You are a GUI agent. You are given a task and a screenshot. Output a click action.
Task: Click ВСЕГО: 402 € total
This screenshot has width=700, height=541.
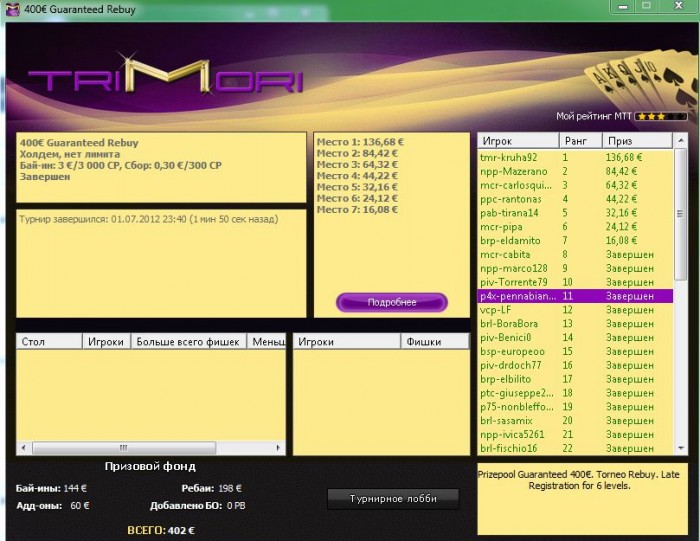point(161,530)
